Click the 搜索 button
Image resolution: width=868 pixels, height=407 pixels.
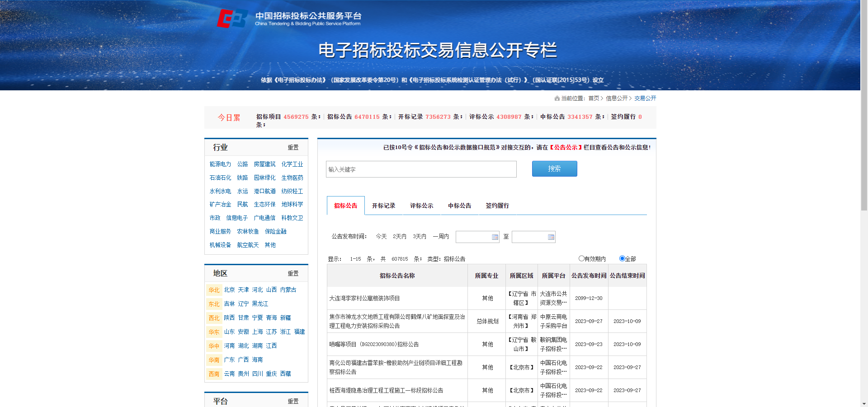pyautogui.click(x=554, y=168)
